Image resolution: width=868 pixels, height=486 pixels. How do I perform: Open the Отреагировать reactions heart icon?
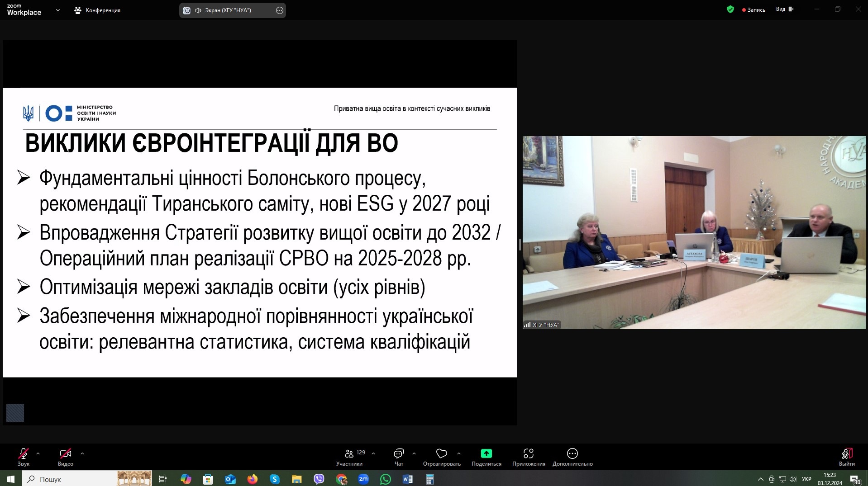(441, 454)
